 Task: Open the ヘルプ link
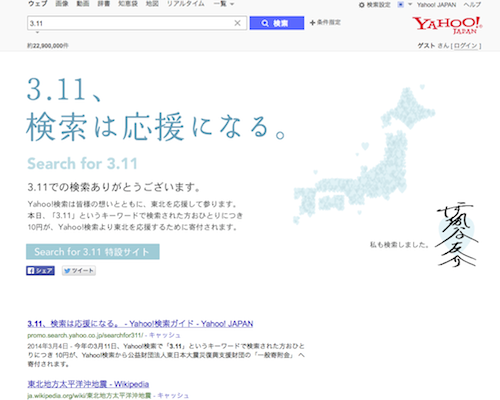pos(472,5)
